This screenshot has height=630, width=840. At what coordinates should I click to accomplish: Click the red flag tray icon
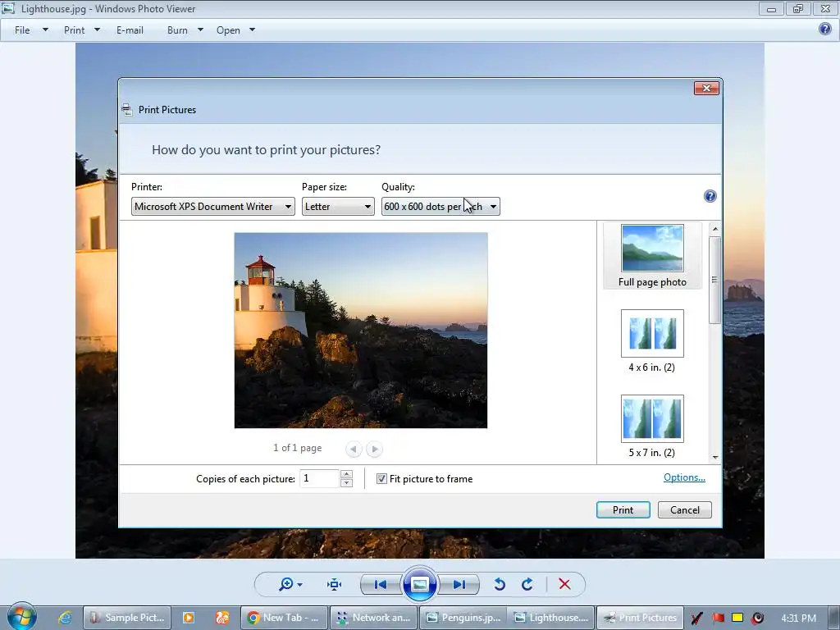click(x=718, y=618)
